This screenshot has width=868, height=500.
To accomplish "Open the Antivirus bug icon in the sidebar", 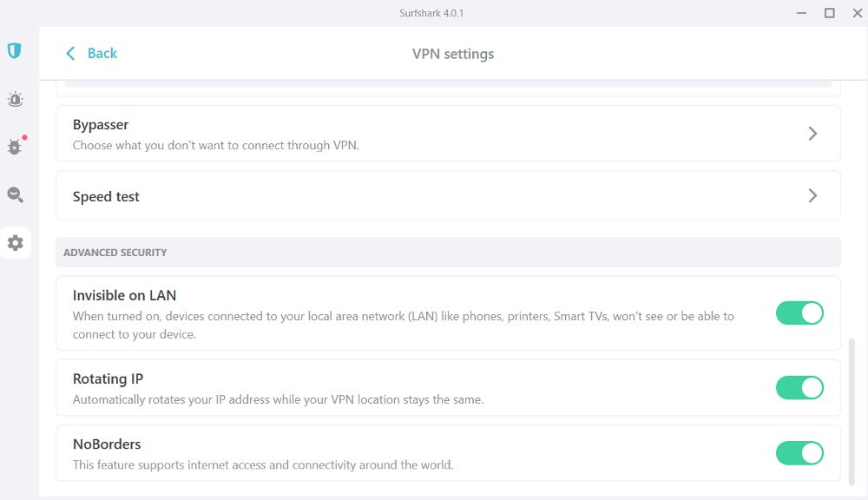I will (x=15, y=147).
